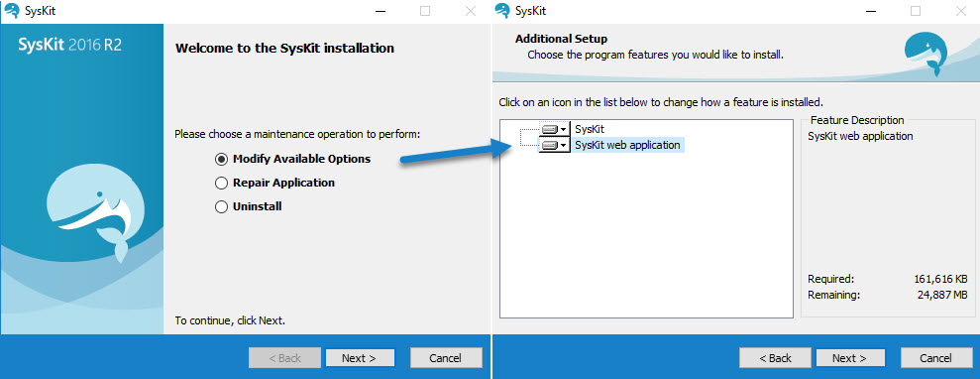Click the disabled Back button in the welcome window

(x=284, y=358)
